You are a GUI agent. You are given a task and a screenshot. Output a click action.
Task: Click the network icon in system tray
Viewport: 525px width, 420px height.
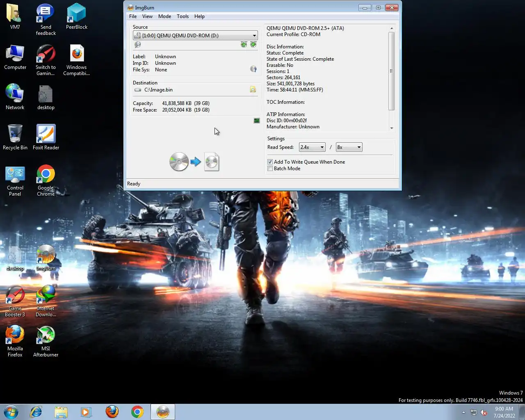point(474,412)
